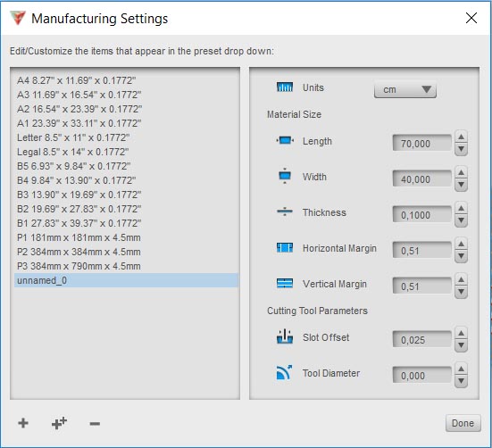Select the B3 13.90" x 19.69" preset
The image size is (492, 448).
[126, 195]
